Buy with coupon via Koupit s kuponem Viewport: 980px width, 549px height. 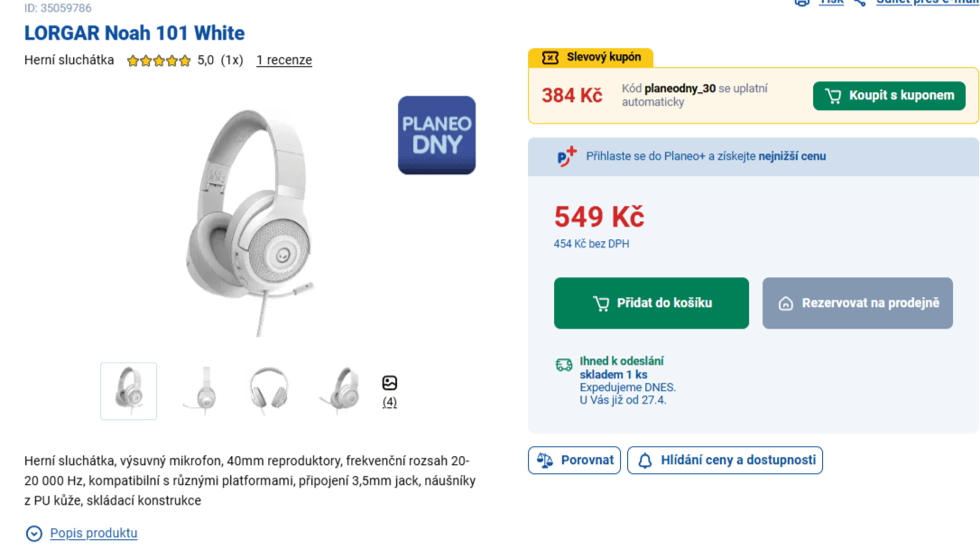[x=889, y=96]
